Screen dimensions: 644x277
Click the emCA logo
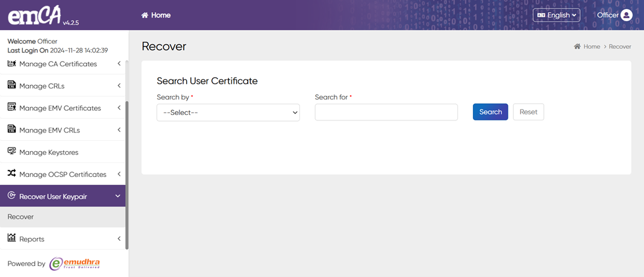pyautogui.click(x=34, y=15)
